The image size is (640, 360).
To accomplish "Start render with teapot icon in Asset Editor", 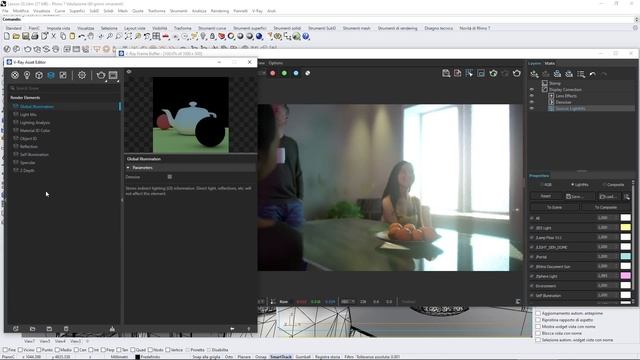I will point(101,75).
